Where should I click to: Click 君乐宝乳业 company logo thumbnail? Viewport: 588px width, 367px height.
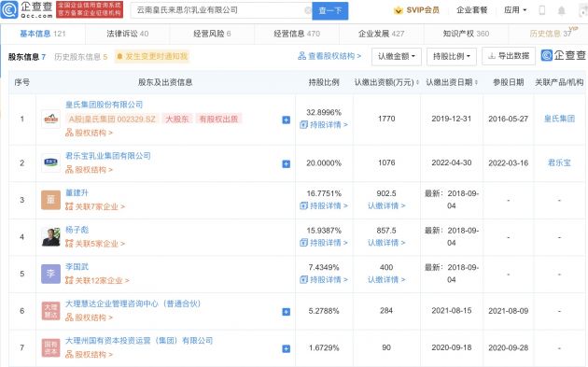51,162
